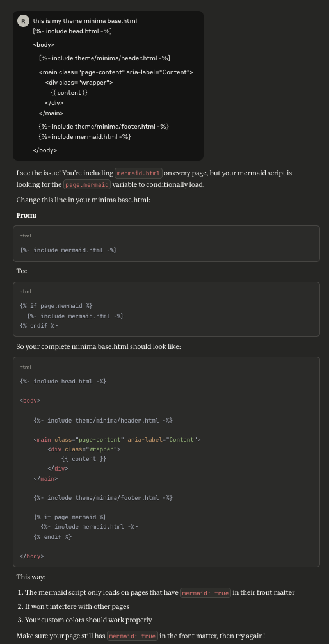Click '<div class="wrapper">' in the complete code block
This screenshot has width=329, height=644.
(x=84, y=449)
